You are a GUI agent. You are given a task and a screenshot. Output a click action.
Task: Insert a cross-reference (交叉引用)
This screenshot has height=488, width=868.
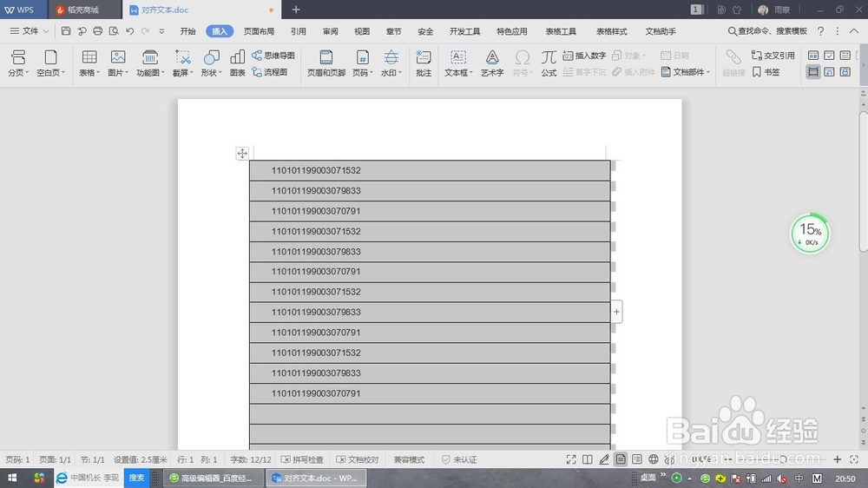coord(773,56)
